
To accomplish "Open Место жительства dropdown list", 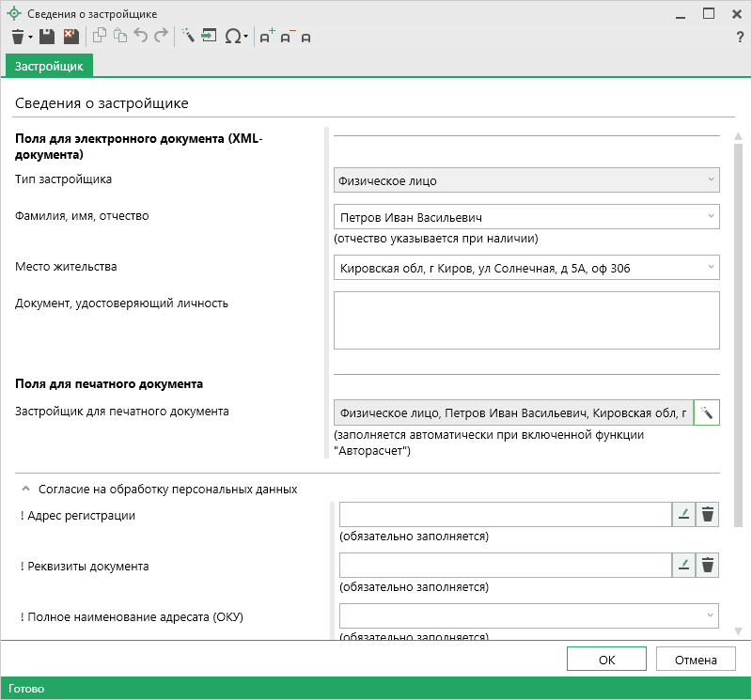I will (x=711, y=268).
